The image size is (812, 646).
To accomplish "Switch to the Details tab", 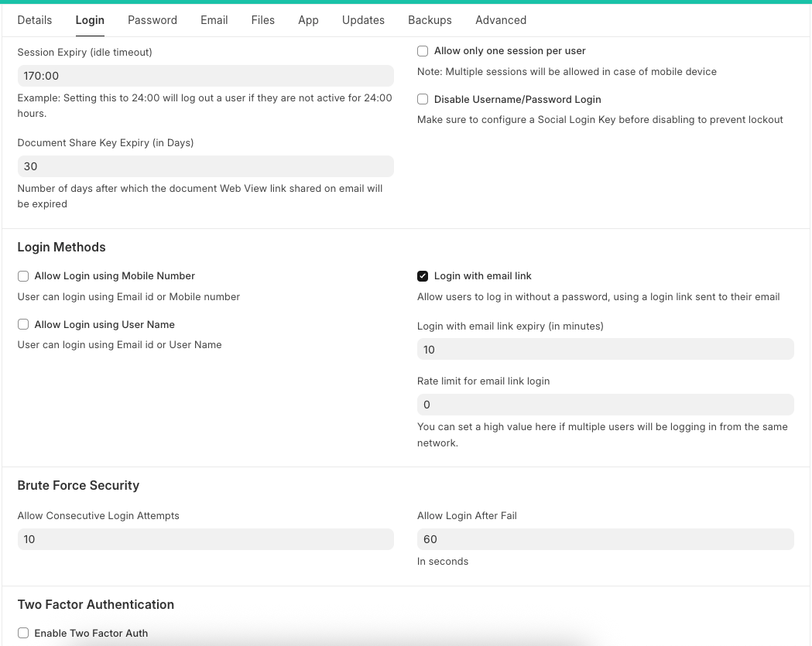I will tap(35, 20).
